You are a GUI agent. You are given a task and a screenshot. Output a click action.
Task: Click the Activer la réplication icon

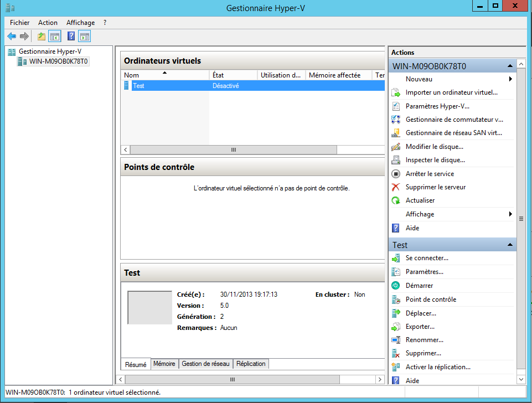(x=396, y=367)
